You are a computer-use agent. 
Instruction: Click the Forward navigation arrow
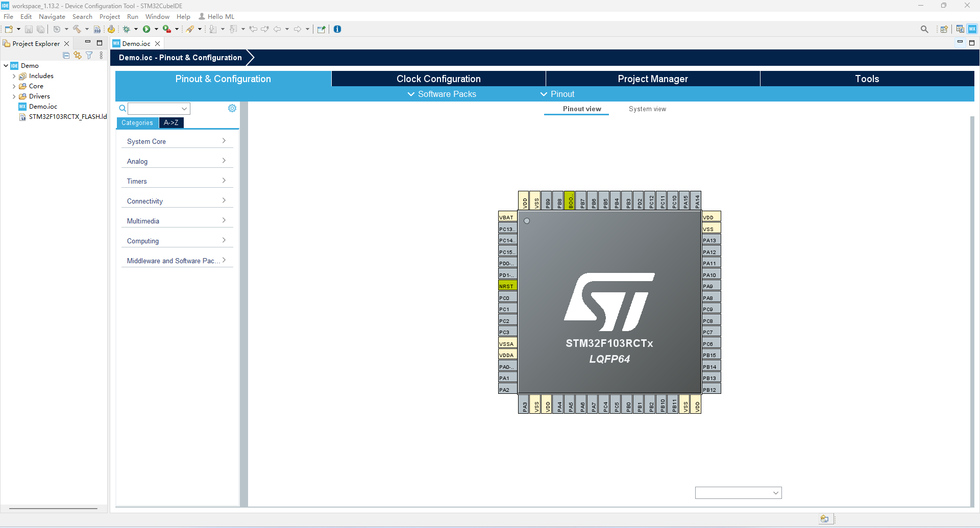[x=298, y=29]
